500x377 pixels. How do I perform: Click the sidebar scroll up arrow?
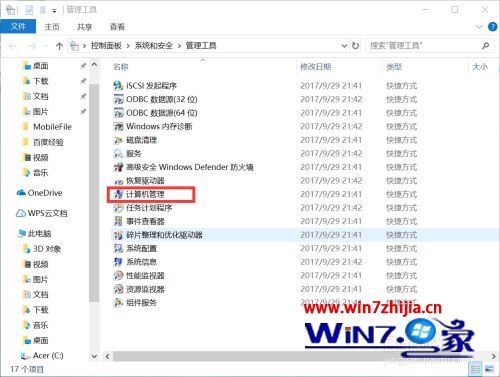point(94,65)
